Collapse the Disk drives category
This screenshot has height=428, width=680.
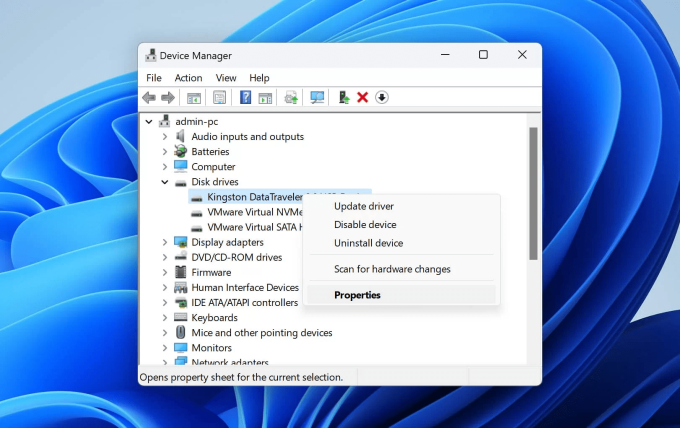point(165,182)
